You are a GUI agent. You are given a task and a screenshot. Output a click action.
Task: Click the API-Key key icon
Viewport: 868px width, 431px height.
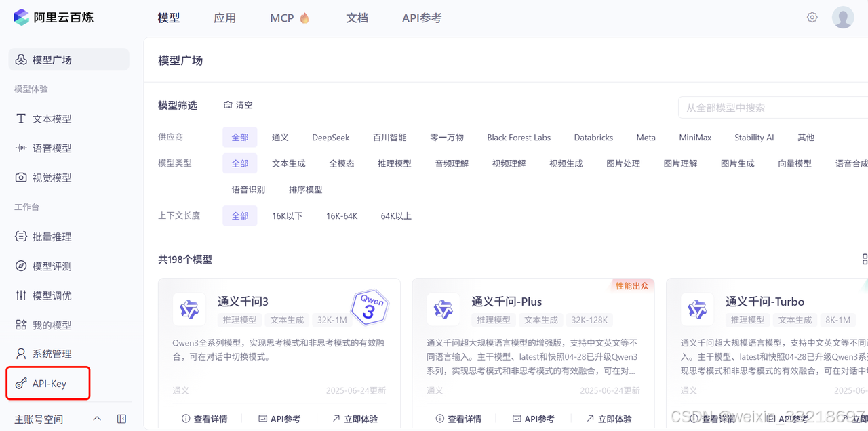pos(21,384)
